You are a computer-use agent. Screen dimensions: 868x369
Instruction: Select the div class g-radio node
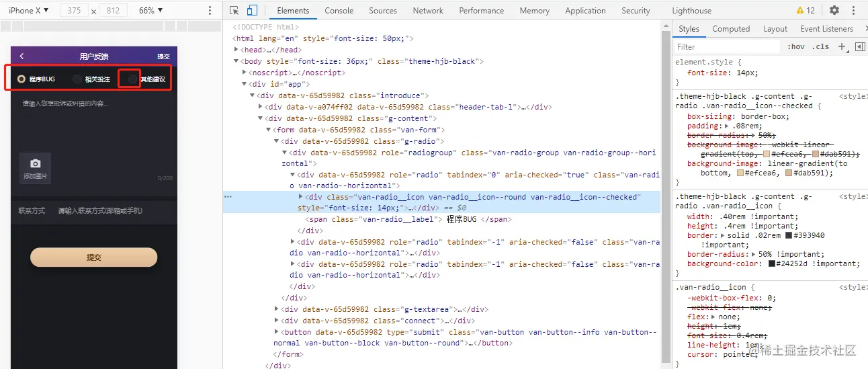[x=363, y=141]
